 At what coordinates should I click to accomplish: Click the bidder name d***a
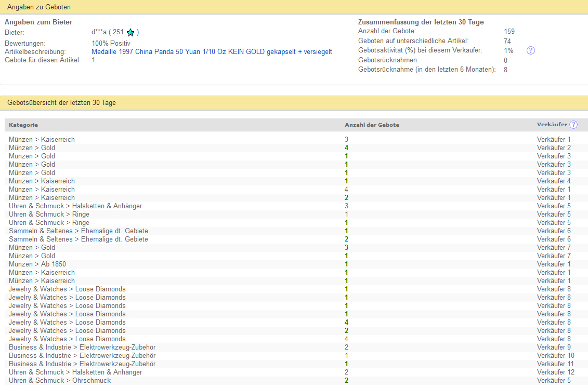point(99,32)
